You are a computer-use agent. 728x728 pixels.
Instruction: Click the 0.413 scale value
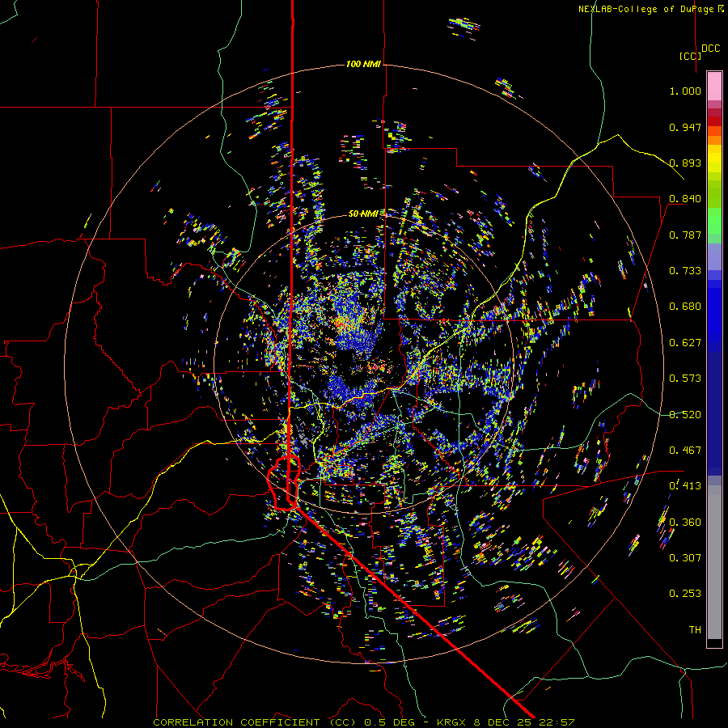tap(685, 486)
